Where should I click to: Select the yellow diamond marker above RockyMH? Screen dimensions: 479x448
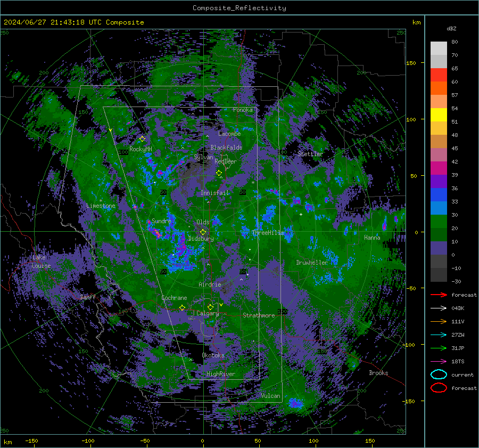pos(142,139)
